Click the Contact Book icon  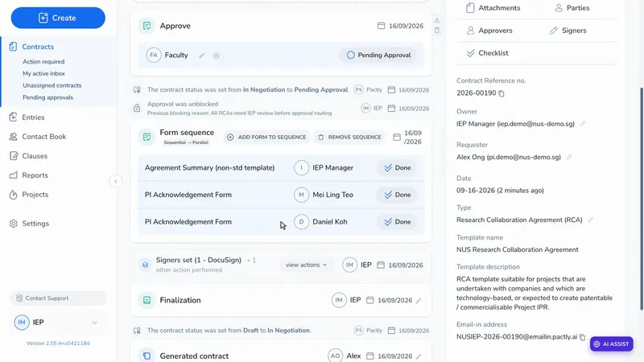[13, 137]
